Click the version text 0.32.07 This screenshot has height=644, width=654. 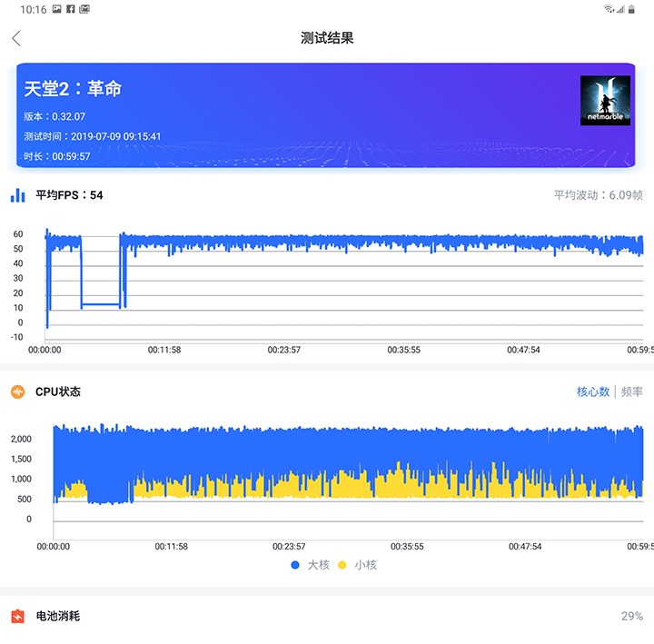point(68,116)
